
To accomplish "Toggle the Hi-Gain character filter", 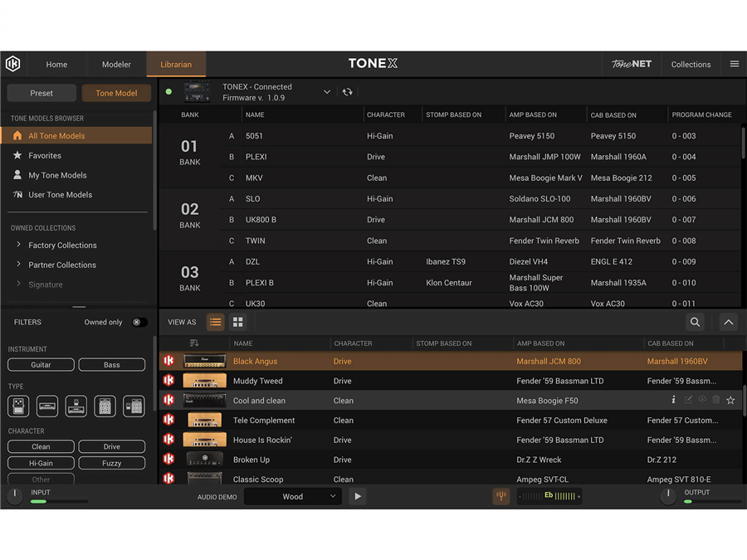I will click(x=41, y=463).
